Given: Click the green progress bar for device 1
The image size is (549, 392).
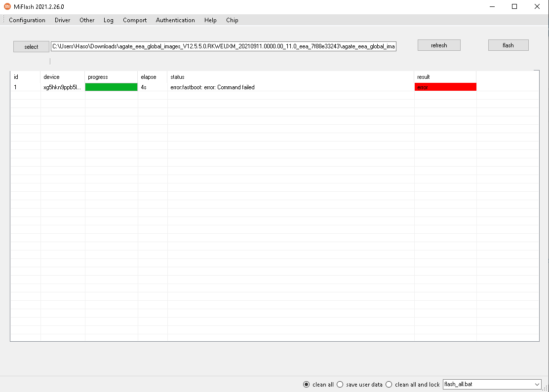Looking at the screenshot, I should tap(112, 87).
